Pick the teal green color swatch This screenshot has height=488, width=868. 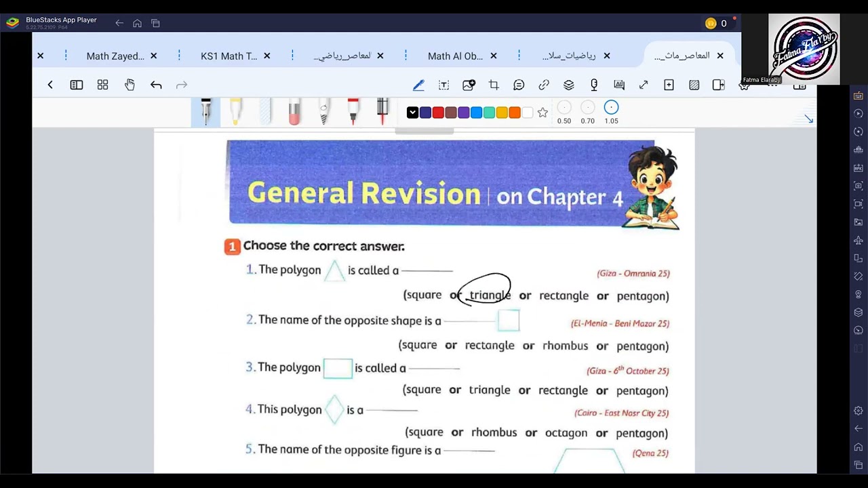[x=489, y=113]
